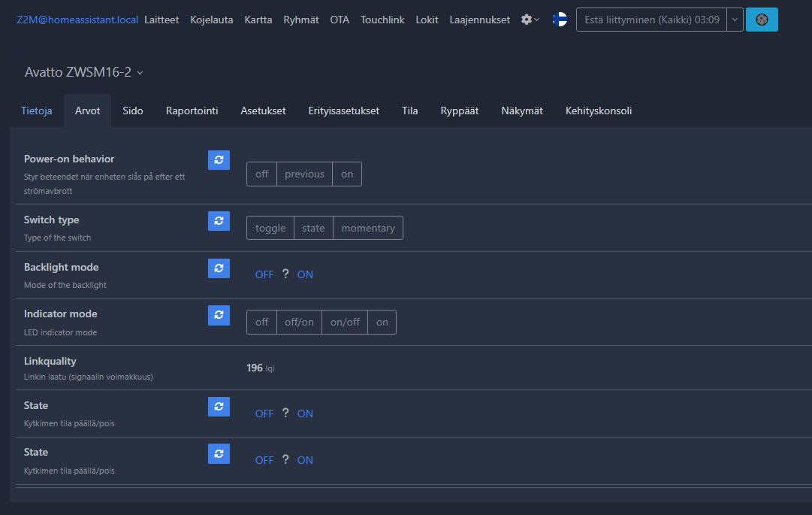Viewport: 812px width, 515px height.
Task: Click the blue button beside the join dropdown
Action: coord(762,20)
